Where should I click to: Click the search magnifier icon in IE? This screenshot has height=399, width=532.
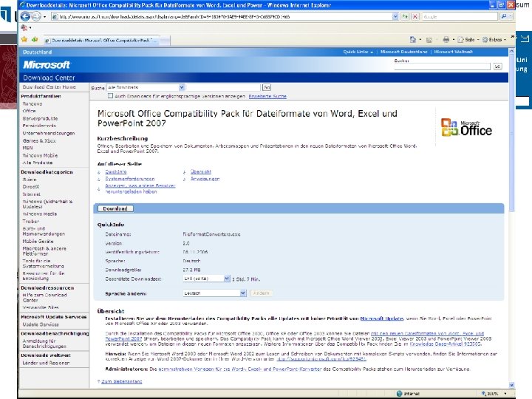tap(503, 16)
